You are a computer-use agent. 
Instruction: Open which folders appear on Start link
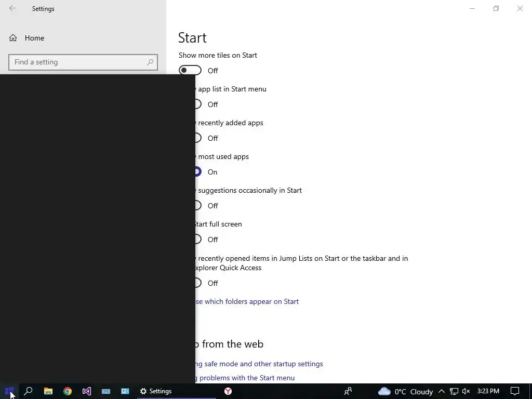[247, 301]
